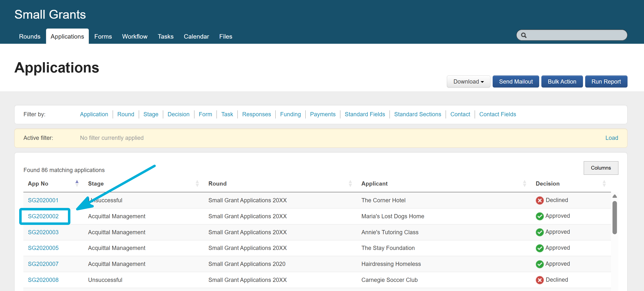Image resolution: width=644 pixels, height=291 pixels.
Task: Click Maria's Lost Dogs Home cell
Action: [393, 216]
